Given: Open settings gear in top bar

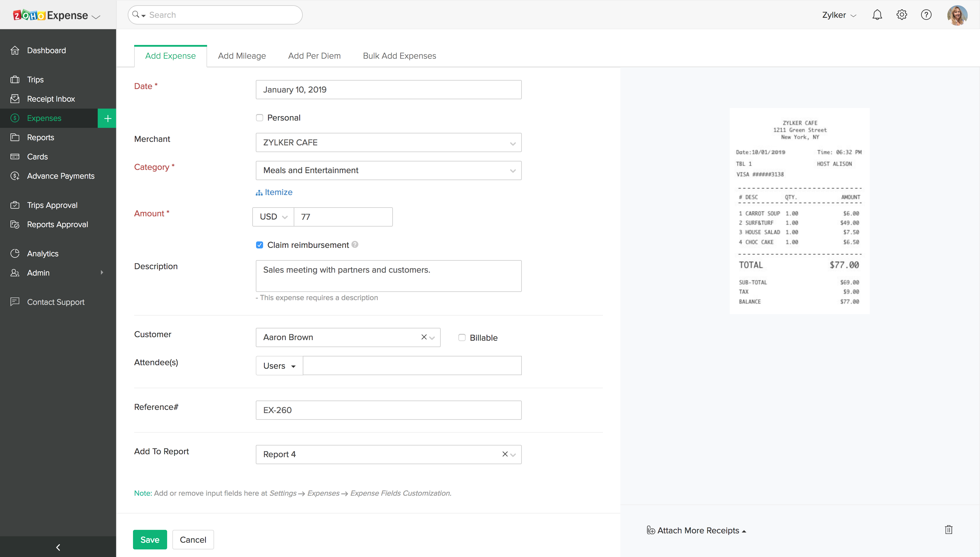Looking at the screenshot, I should click(x=902, y=15).
